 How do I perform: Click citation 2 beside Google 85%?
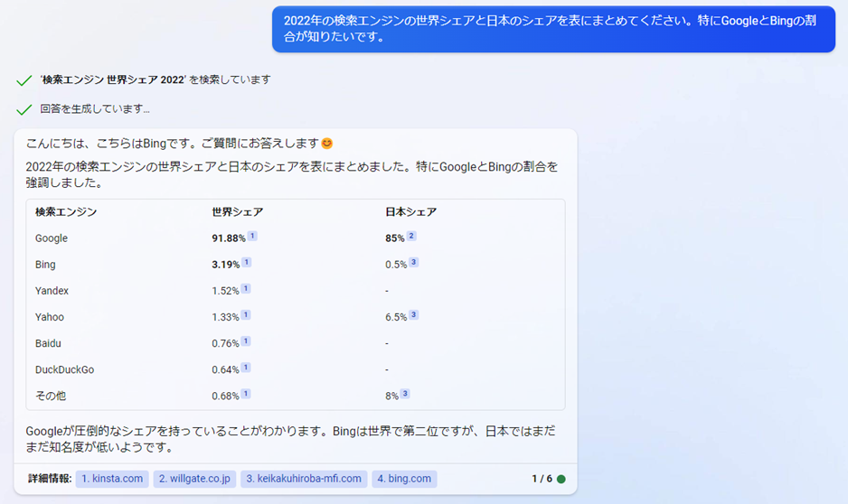(411, 236)
